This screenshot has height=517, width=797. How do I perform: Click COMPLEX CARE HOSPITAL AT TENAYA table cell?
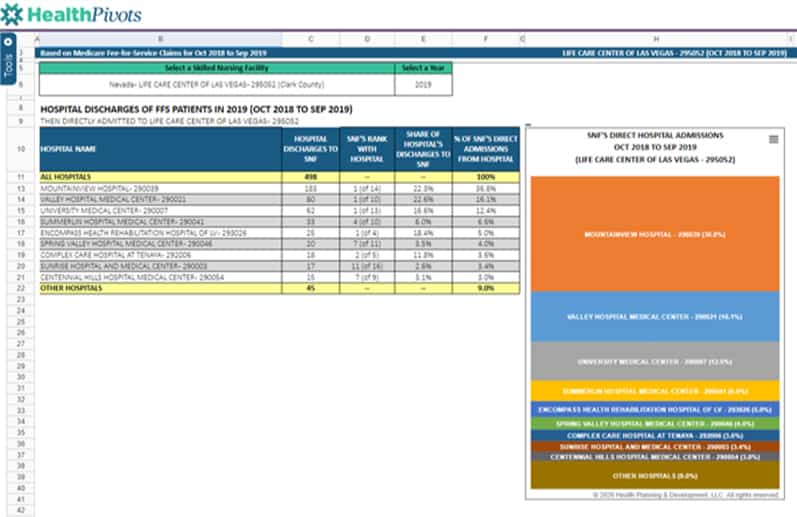pyautogui.click(x=161, y=255)
